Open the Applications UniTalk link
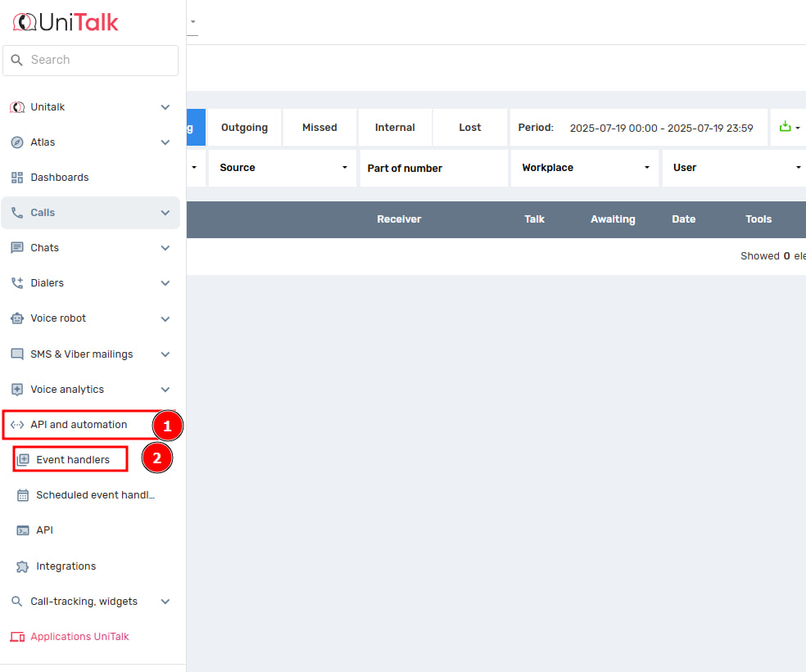 [x=79, y=637]
